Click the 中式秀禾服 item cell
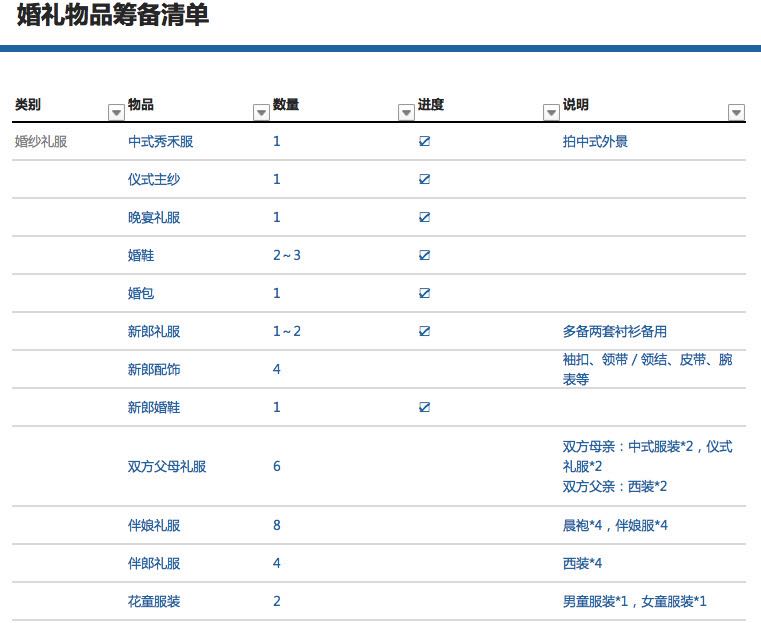 (x=161, y=142)
